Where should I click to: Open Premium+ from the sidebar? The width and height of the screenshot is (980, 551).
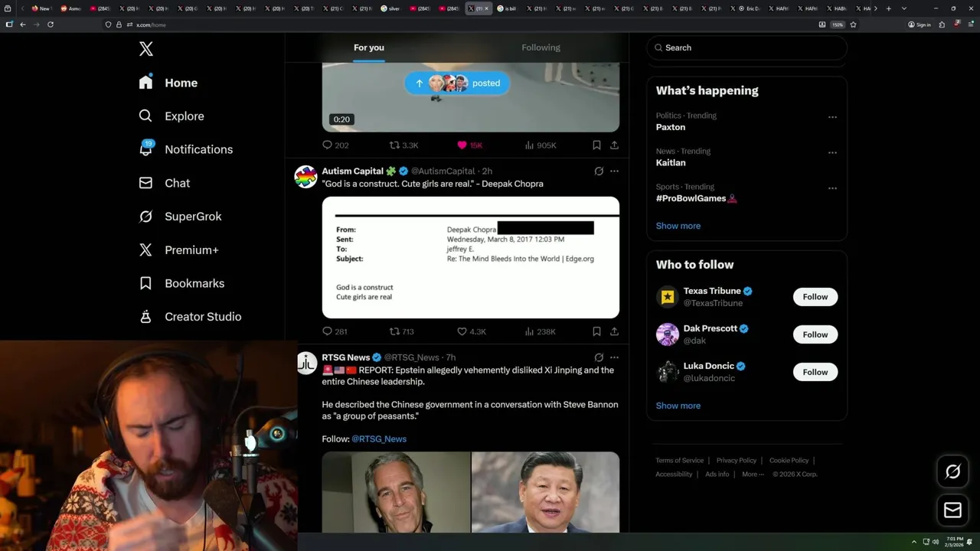[x=179, y=250]
